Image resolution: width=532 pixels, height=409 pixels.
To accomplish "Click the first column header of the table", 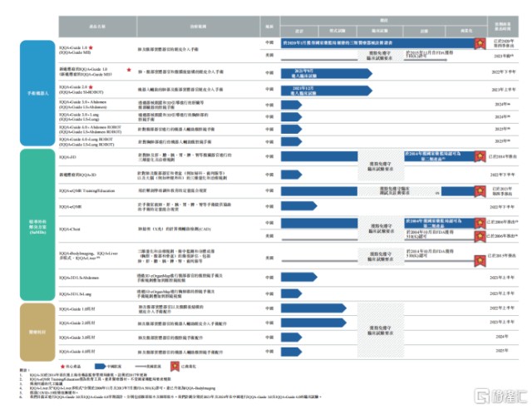I will click(97, 27).
